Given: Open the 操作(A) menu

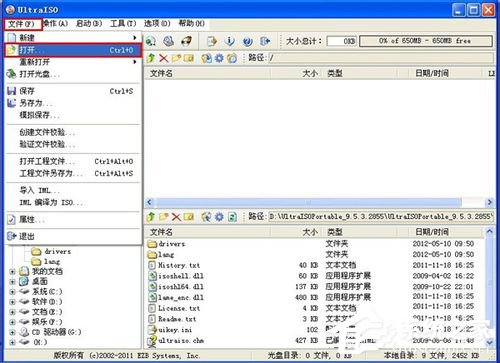Looking at the screenshot, I should point(56,24).
